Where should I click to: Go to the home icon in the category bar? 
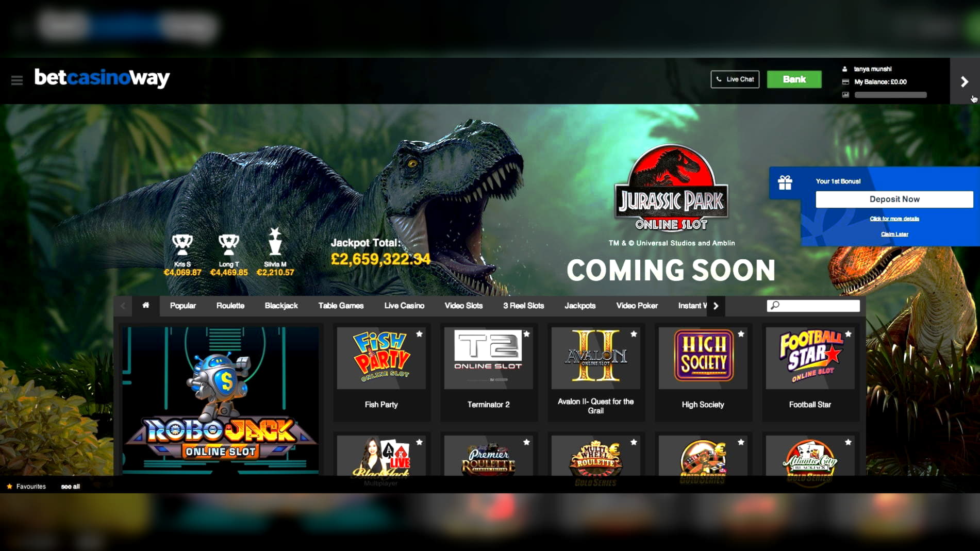pyautogui.click(x=146, y=305)
